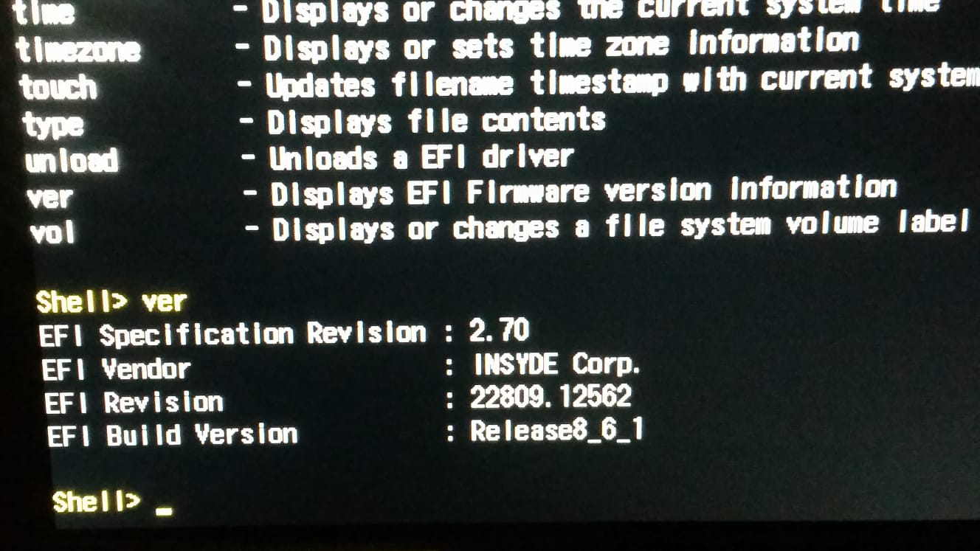Click the blinking cursor after Shell> prompt
Viewport: 980px width, 551px height.
(x=165, y=510)
